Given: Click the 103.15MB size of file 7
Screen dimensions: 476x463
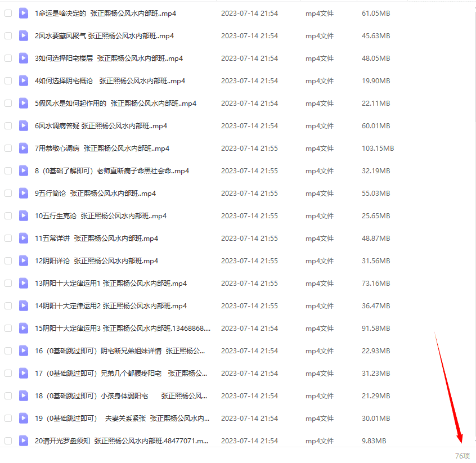Looking at the screenshot, I should coord(378,148).
